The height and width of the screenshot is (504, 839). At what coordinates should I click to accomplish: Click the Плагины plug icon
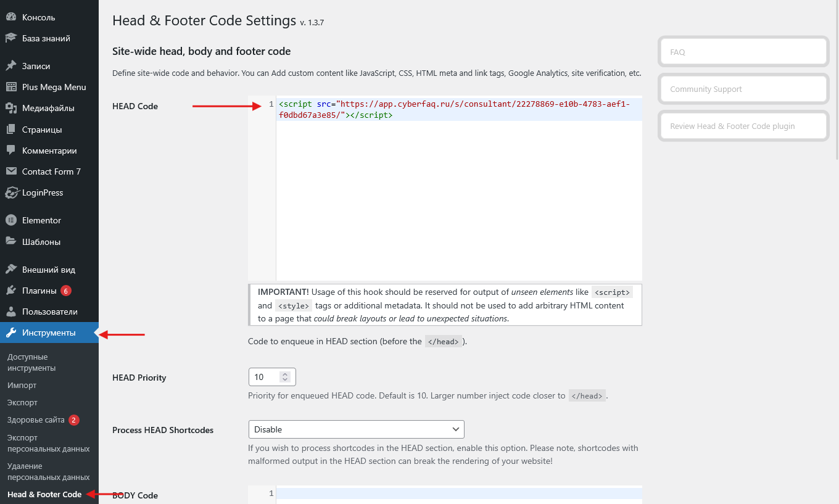pyautogui.click(x=11, y=291)
